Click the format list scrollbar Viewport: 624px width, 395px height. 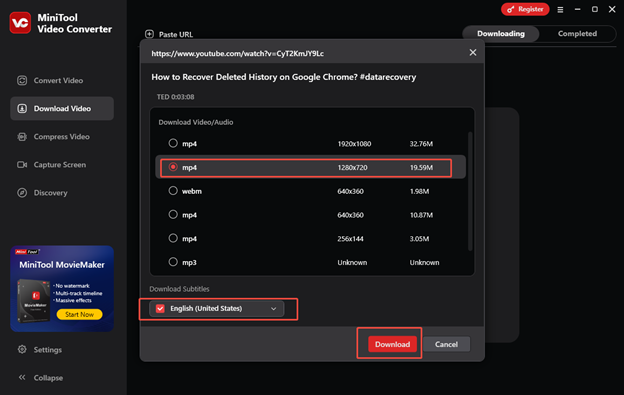pos(470,191)
